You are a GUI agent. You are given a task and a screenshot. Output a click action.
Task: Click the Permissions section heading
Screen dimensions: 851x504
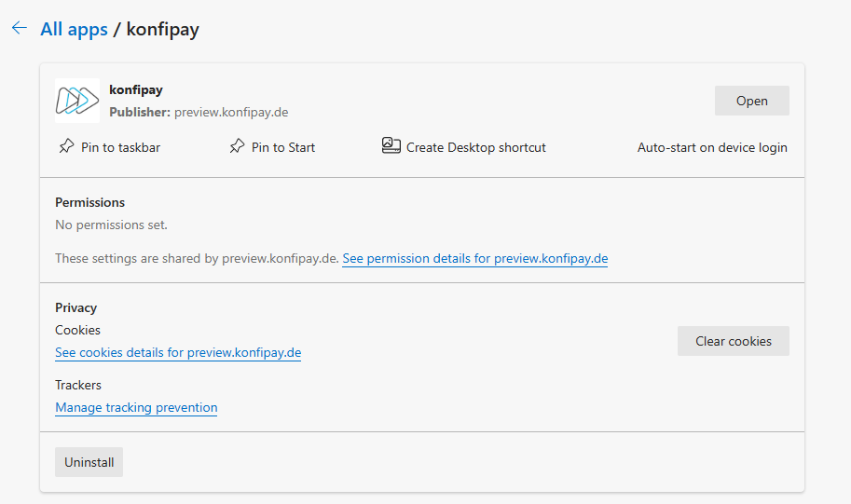(89, 202)
